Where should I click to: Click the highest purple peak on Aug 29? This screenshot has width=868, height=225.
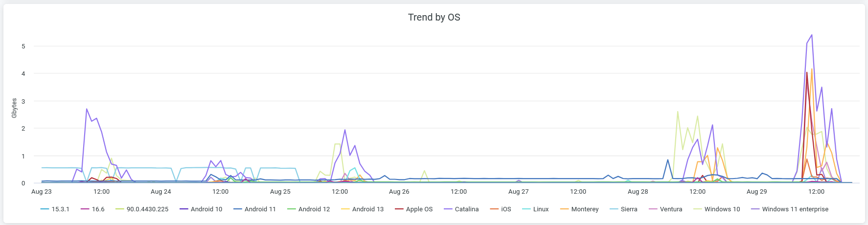[x=812, y=35]
